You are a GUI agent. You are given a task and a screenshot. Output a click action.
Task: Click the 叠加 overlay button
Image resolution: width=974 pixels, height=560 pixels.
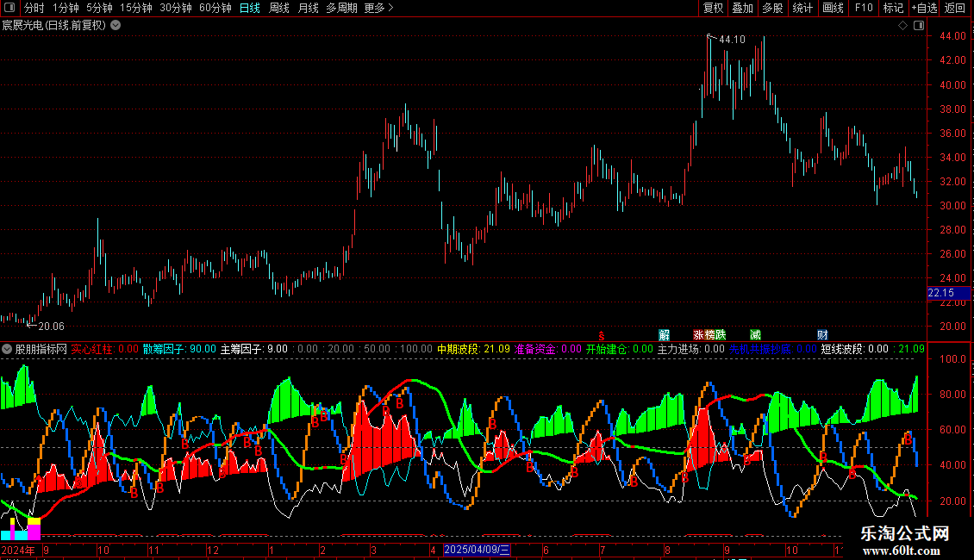[x=742, y=8]
